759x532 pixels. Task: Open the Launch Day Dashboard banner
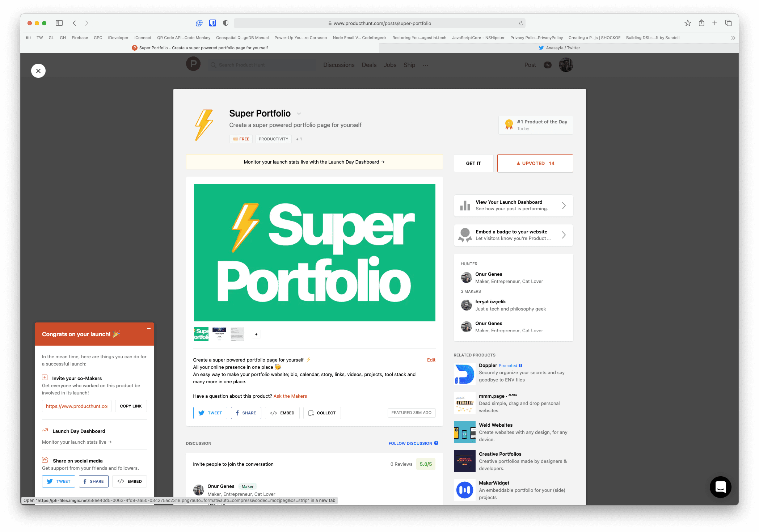314,162
